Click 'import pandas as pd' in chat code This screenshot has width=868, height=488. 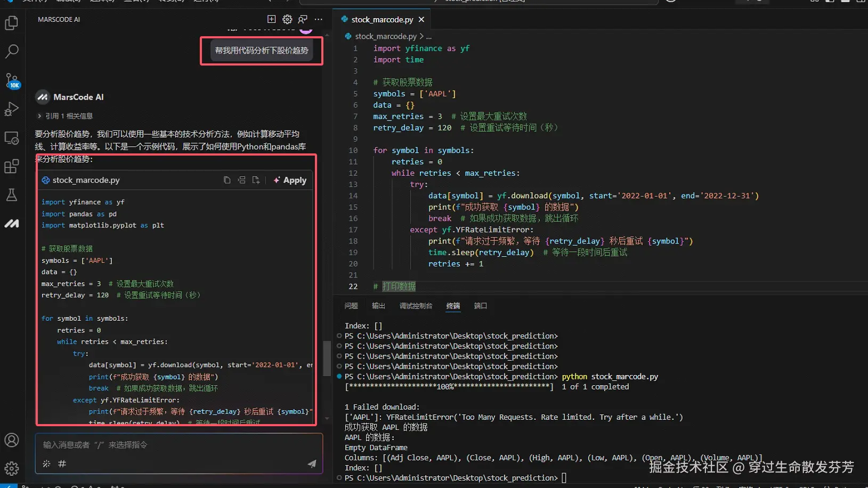[x=79, y=214]
